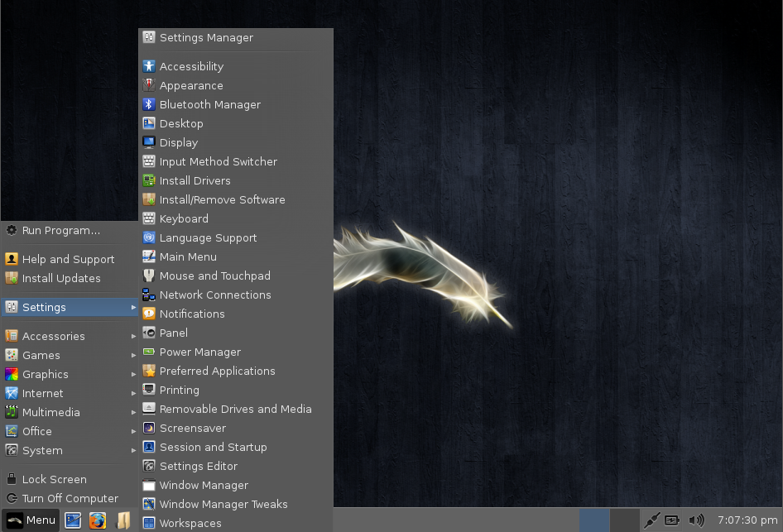Click the Menu button on the panel
The height and width of the screenshot is (532, 783).
[31, 520]
